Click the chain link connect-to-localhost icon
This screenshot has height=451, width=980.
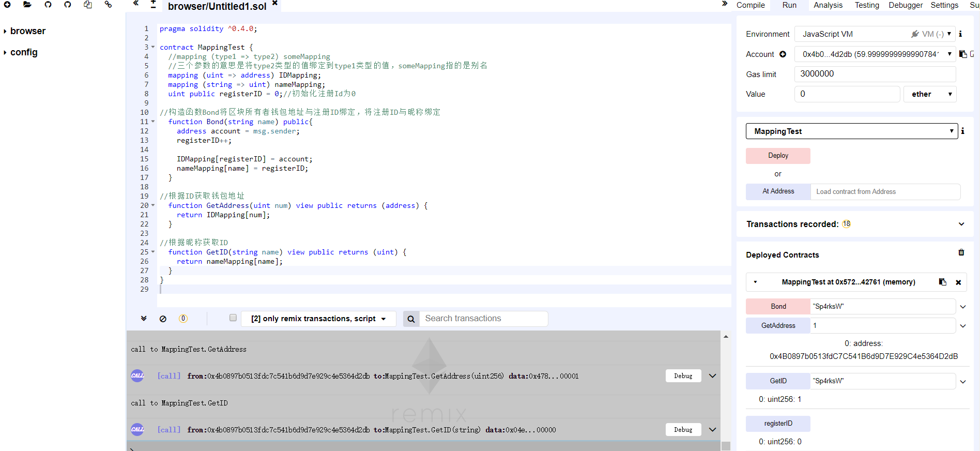click(x=108, y=4)
